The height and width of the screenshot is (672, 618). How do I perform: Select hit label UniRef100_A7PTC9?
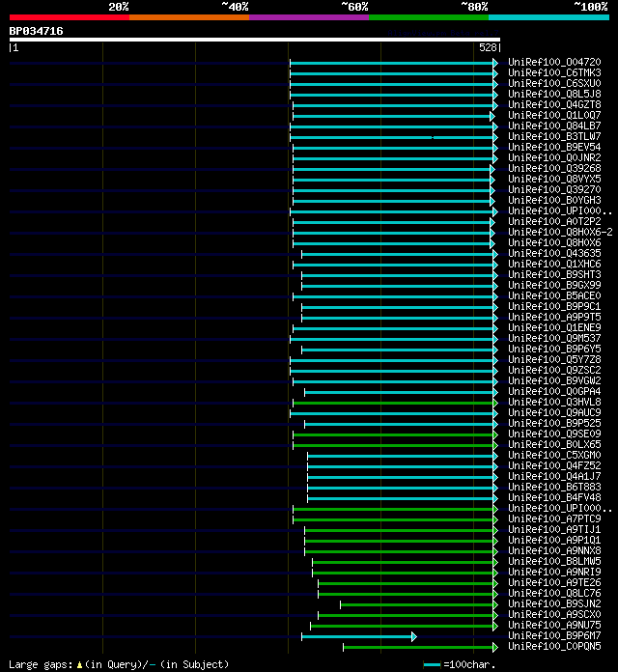pyautogui.click(x=554, y=519)
